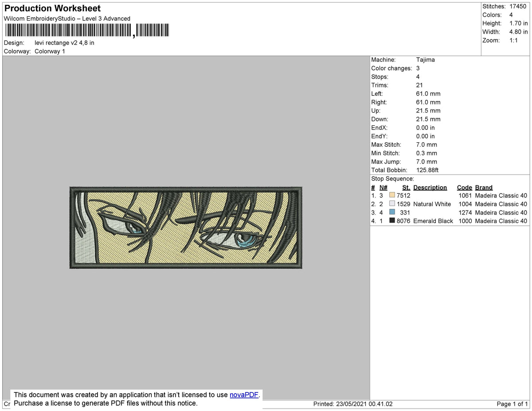Click the Tajima machine name
Image resolution: width=532 pixels, height=411 pixels.
click(426, 59)
